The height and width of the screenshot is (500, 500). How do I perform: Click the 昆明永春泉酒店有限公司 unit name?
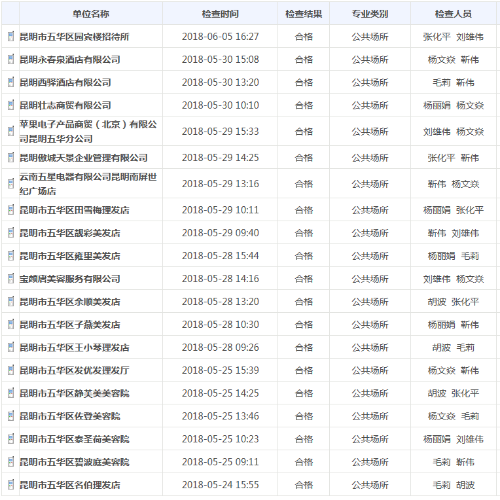point(70,59)
